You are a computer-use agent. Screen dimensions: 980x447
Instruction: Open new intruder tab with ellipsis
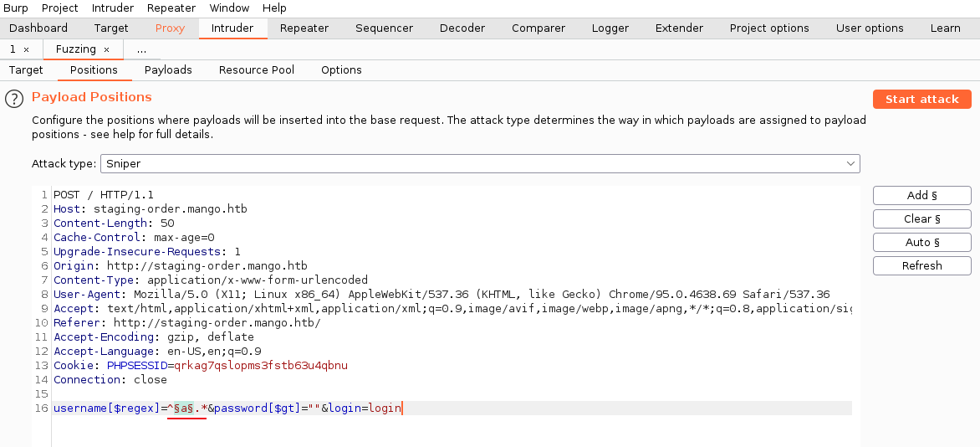point(141,49)
